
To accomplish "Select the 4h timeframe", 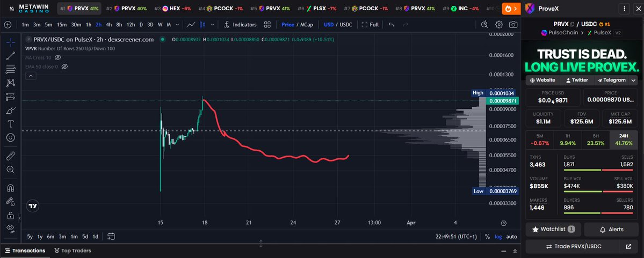I will pos(109,25).
